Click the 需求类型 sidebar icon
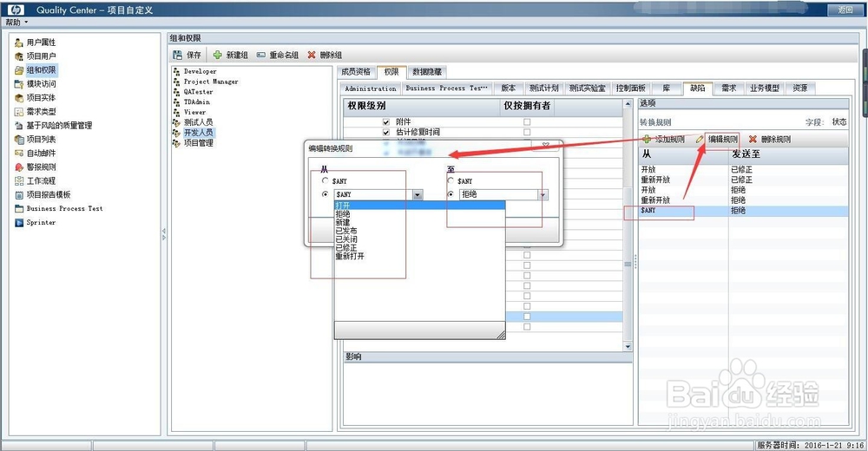The height and width of the screenshot is (451, 868). click(x=19, y=111)
